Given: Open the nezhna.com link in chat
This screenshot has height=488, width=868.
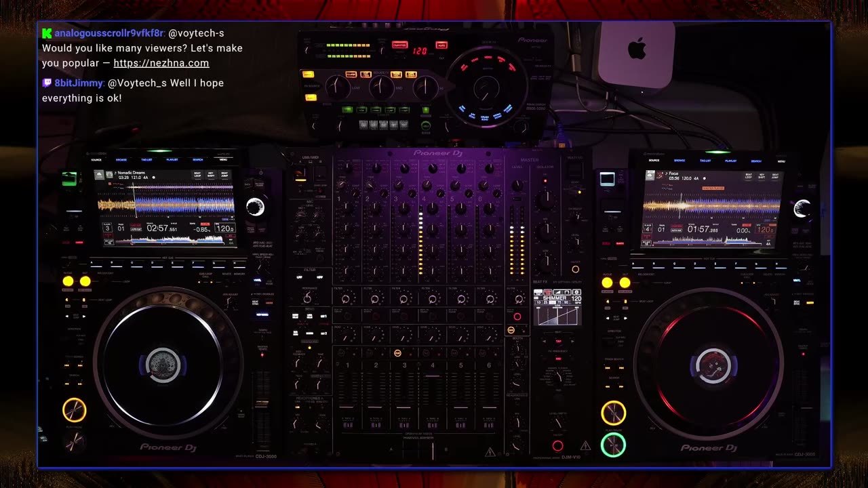Looking at the screenshot, I should (161, 63).
